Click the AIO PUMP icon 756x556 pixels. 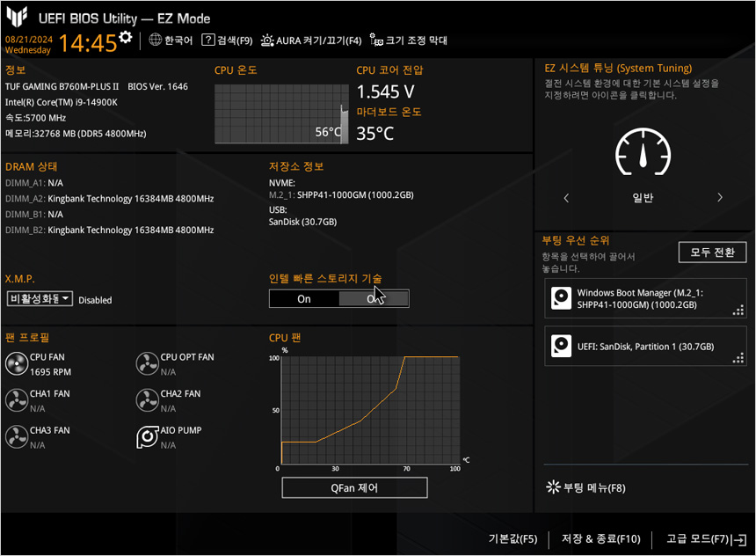pos(148,437)
